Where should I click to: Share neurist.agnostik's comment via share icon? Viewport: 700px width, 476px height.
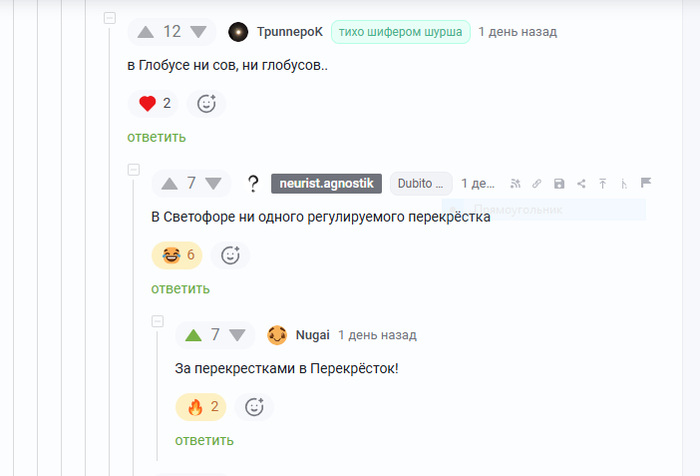point(581,184)
